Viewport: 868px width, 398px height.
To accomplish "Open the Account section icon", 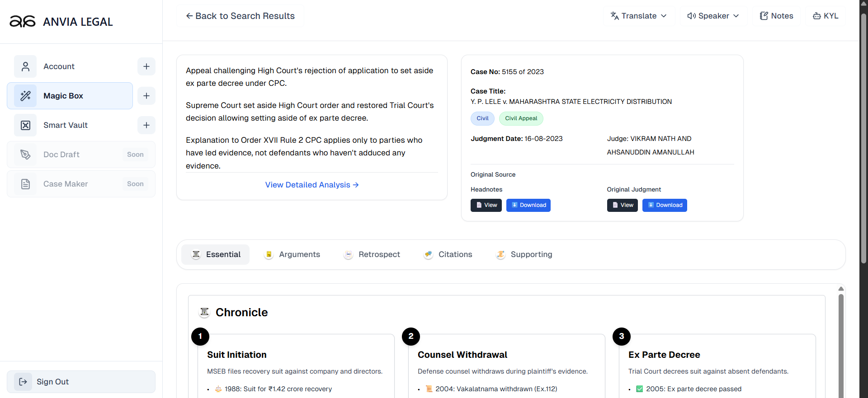I will 25,66.
